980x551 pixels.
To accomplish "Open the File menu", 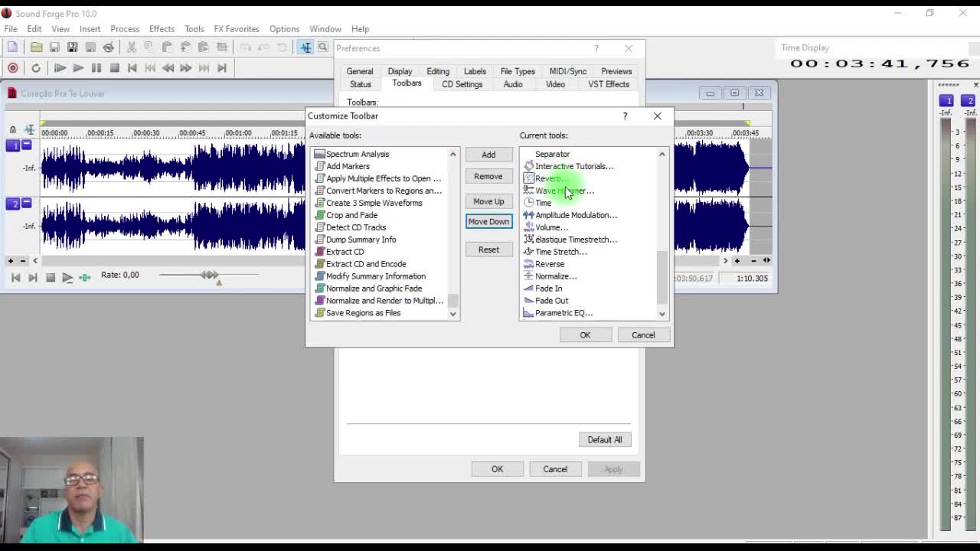I will (11, 29).
